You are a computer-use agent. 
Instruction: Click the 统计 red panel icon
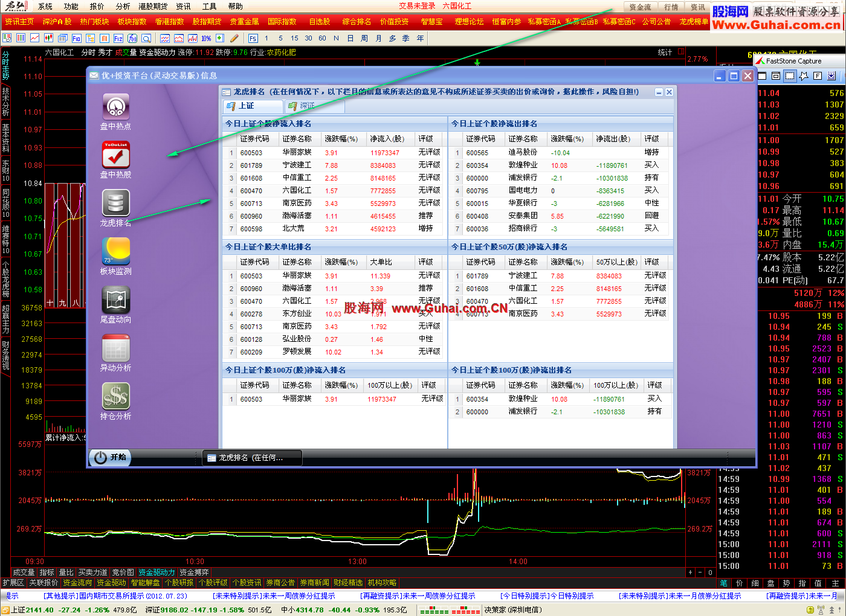tap(680, 53)
